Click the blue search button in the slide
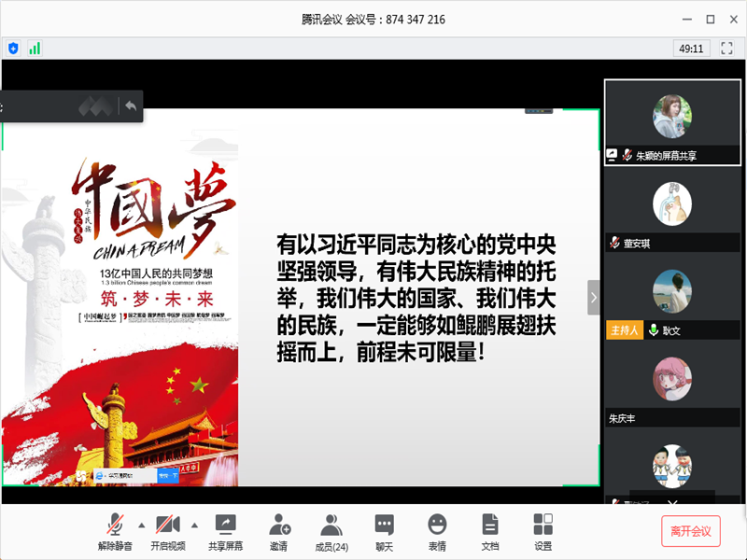Viewport: 747px width, 560px height. (x=168, y=475)
